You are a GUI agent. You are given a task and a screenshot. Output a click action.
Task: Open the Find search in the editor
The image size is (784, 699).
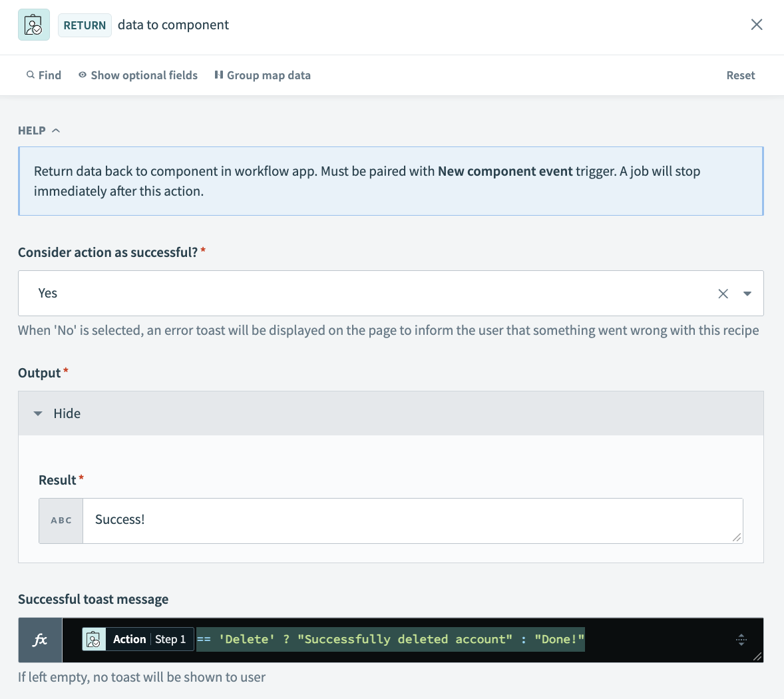(43, 75)
